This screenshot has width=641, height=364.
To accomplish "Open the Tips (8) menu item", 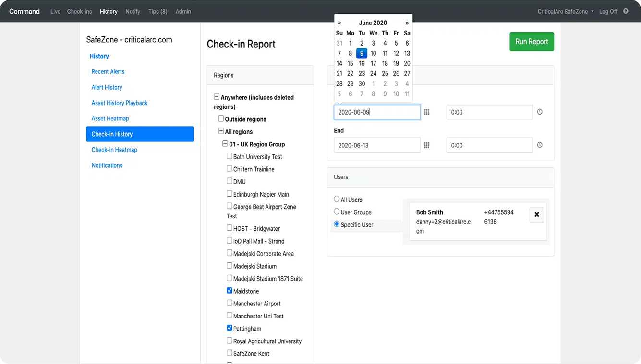I will pos(157,12).
